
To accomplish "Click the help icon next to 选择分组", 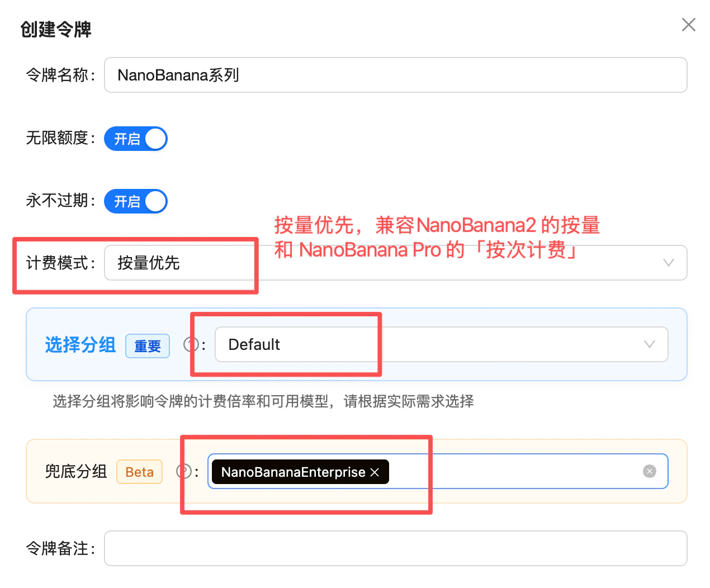I will click(x=191, y=344).
